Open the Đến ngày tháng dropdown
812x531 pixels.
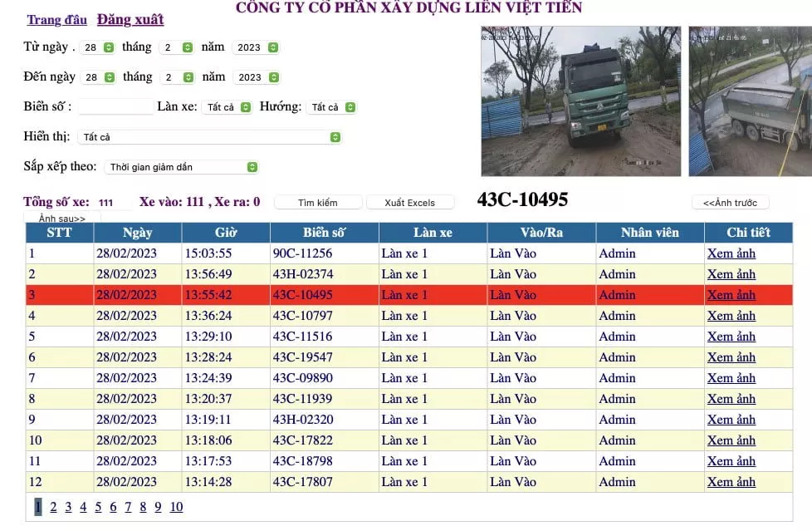coord(178,77)
